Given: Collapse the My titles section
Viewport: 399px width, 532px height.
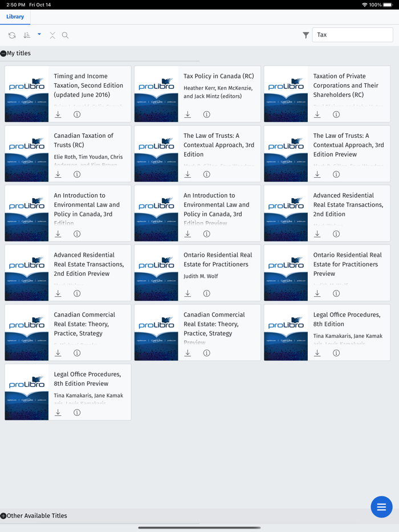Looking at the screenshot, I should [x=3, y=54].
